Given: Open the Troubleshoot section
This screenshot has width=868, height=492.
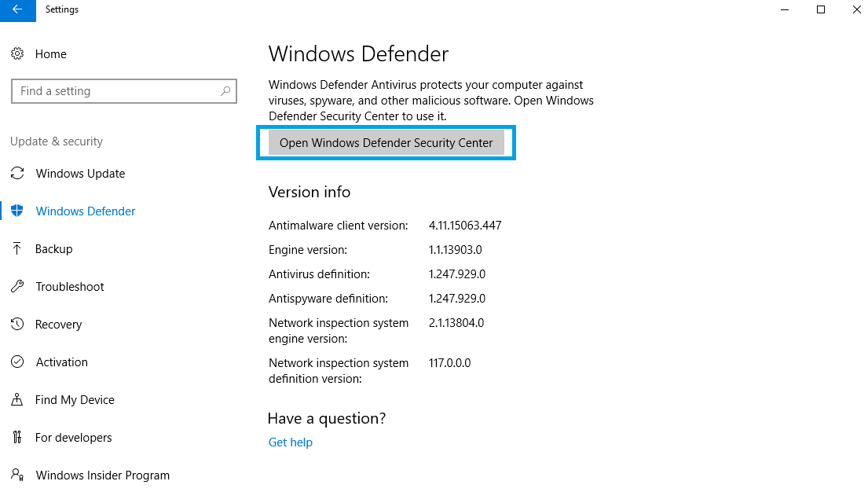Looking at the screenshot, I should pos(70,286).
